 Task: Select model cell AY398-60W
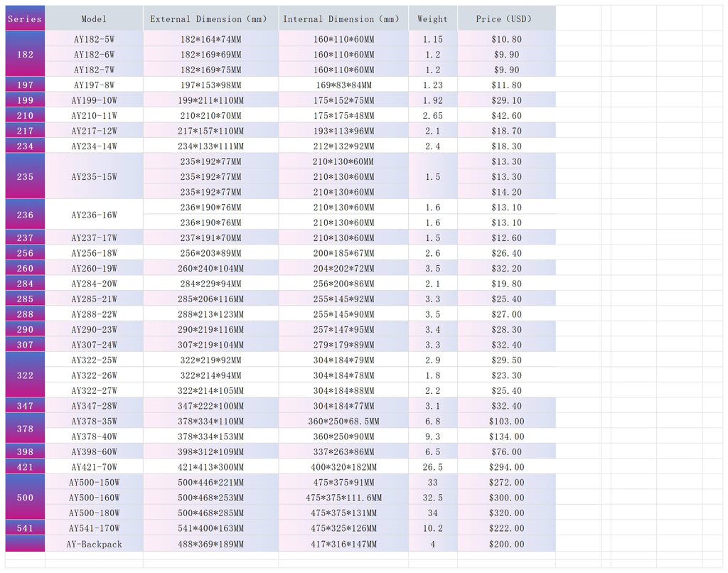tap(94, 452)
